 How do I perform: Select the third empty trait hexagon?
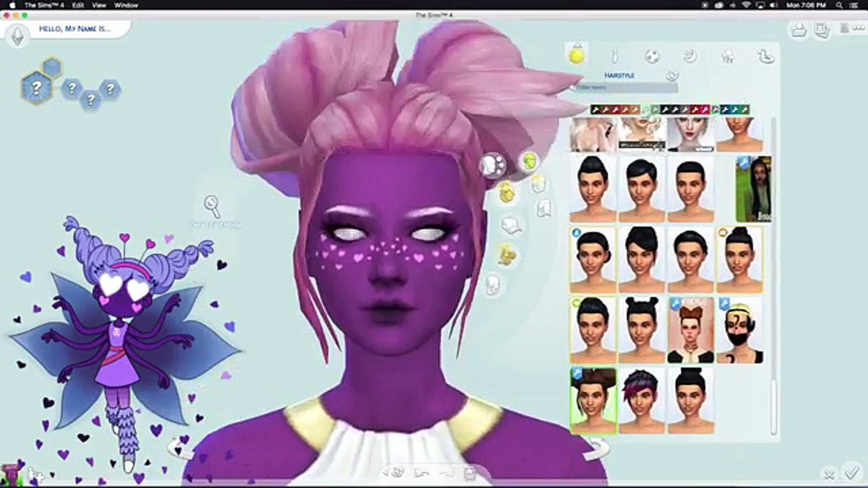[x=110, y=89]
